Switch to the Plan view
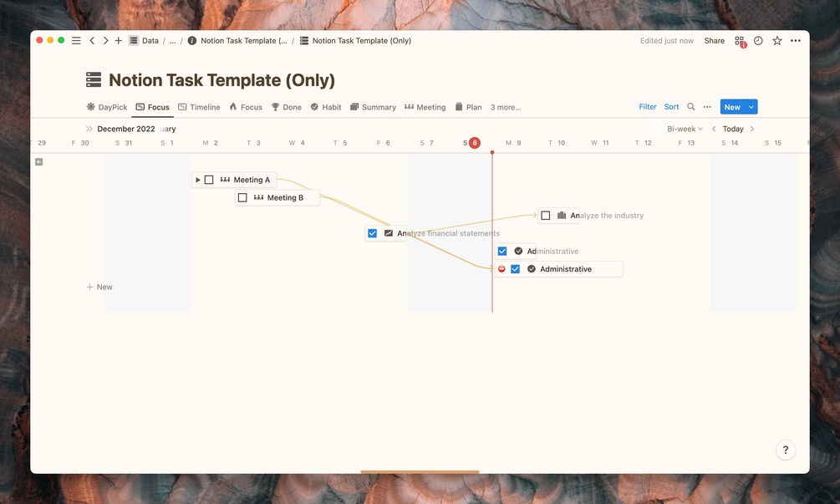Viewport: 840px width, 504px height. (468, 107)
